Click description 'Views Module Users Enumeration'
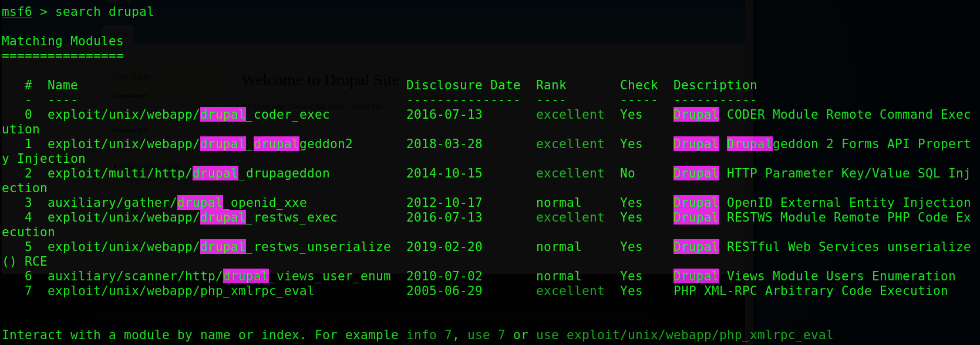This screenshot has width=980, height=345. point(841,276)
